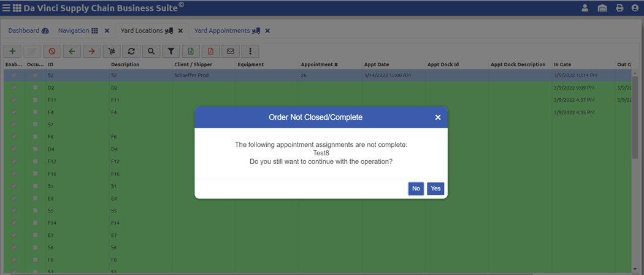Screen dimensions: 644x275
Task: Open the hamburger main menu
Action: click(x=6, y=8)
